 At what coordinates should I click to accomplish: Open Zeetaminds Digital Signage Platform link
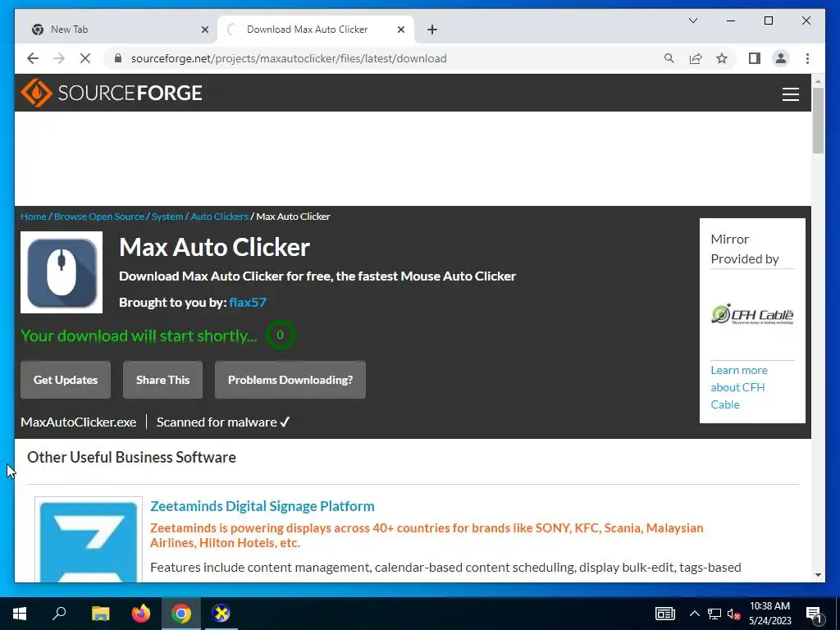262,506
